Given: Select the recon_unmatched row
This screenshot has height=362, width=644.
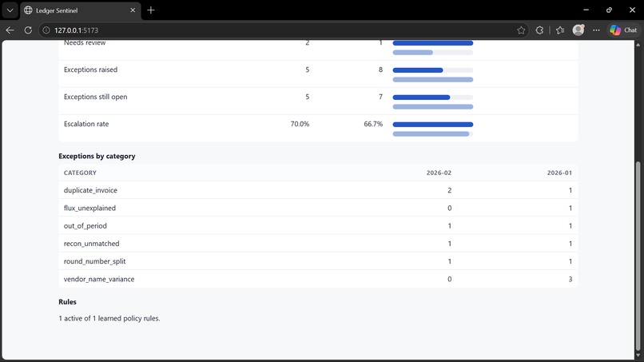Looking at the screenshot, I should 318,243.
